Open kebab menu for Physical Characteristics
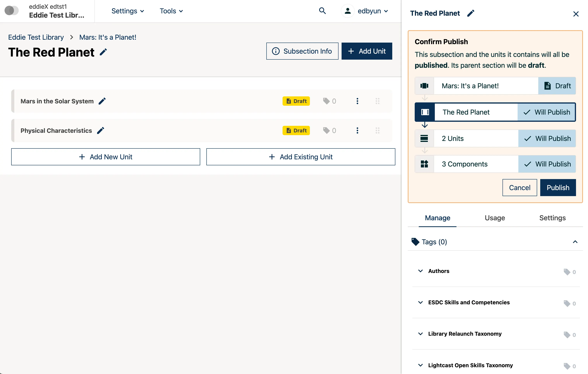The height and width of the screenshot is (374, 588). click(357, 130)
